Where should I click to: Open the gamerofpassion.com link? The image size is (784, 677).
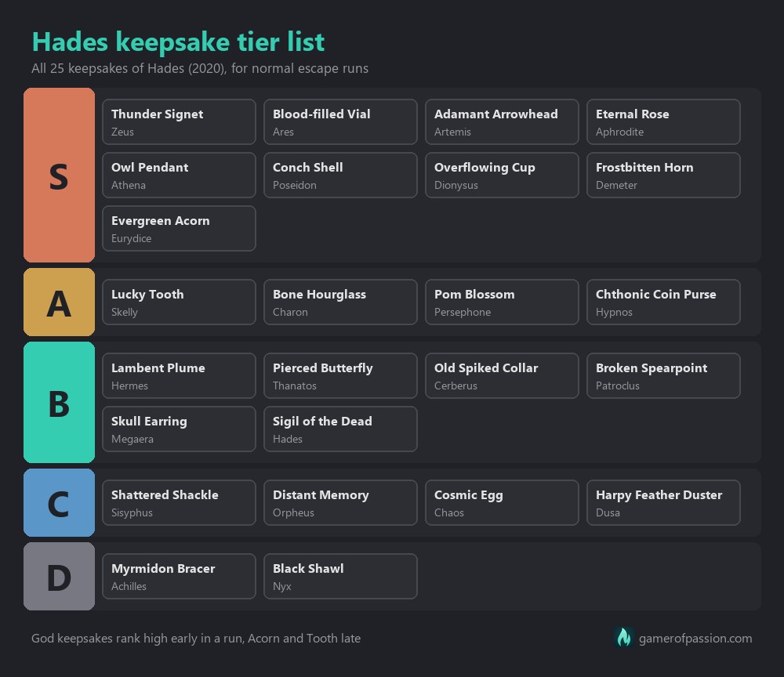click(x=695, y=639)
